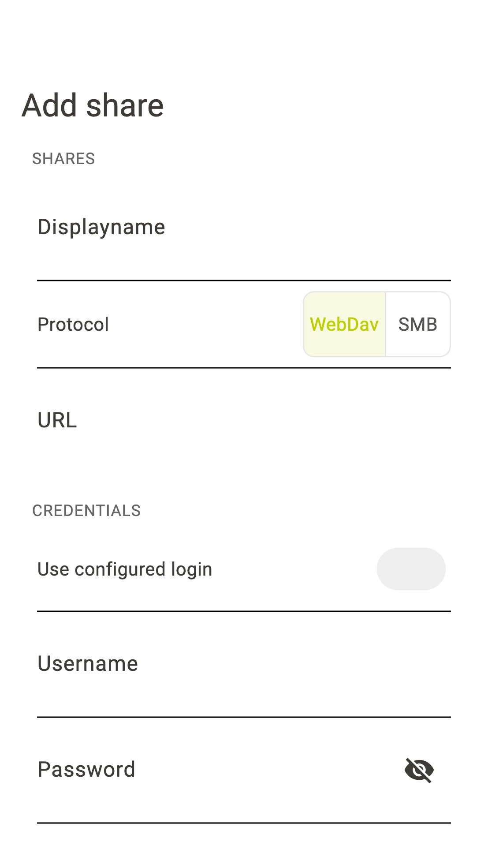
Task: Tap the Use configured login label text
Action: coord(125,569)
